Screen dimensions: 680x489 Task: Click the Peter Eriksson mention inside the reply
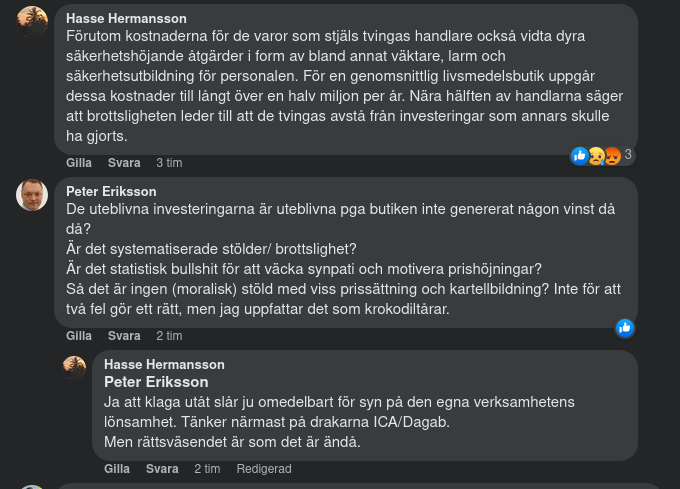[x=156, y=382]
